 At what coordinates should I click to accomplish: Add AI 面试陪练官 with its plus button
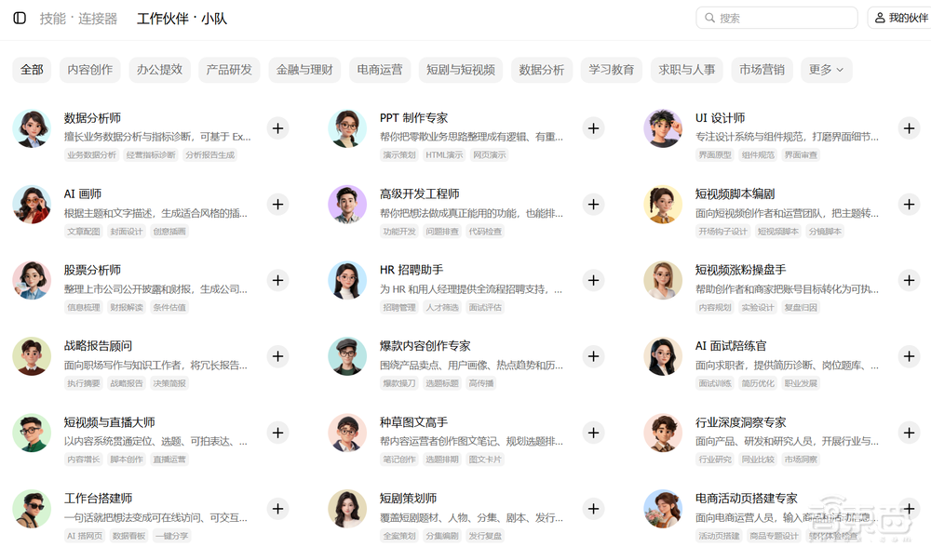[909, 356]
